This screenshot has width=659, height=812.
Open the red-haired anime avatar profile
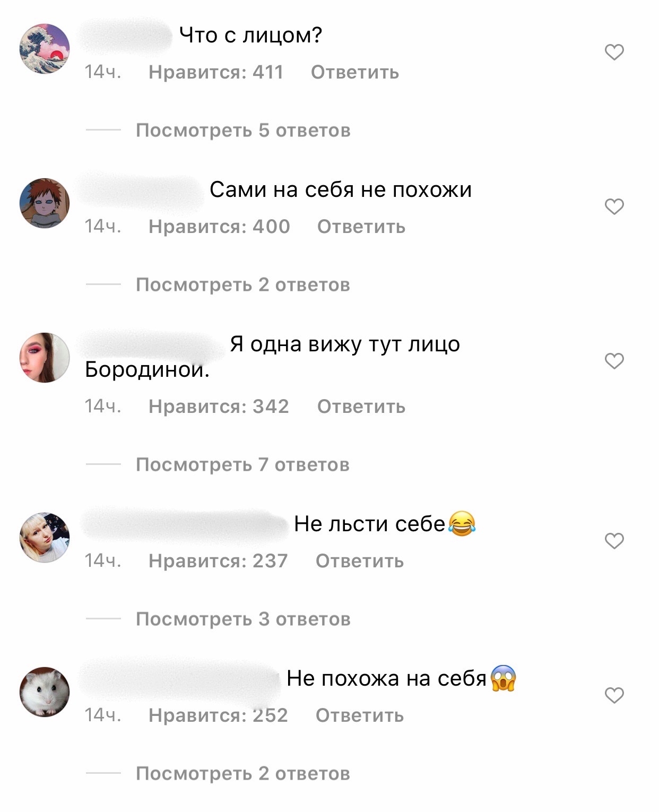tap(45, 203)
